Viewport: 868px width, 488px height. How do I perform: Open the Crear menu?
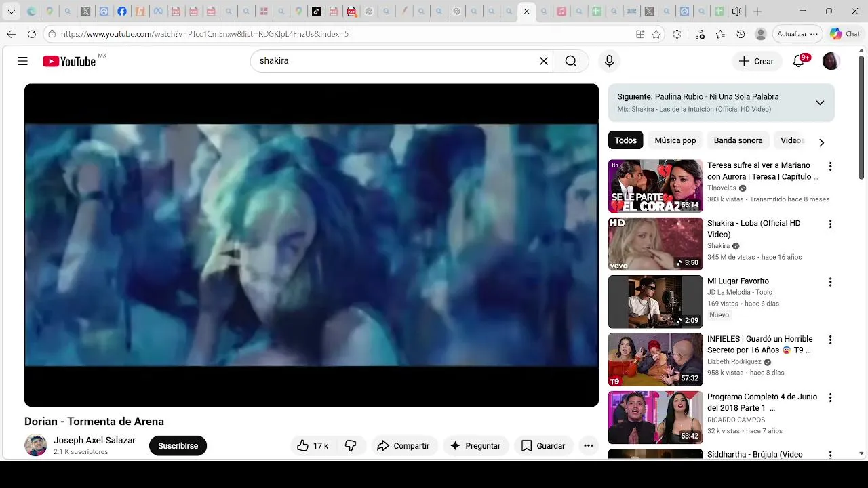click(757, 61)
